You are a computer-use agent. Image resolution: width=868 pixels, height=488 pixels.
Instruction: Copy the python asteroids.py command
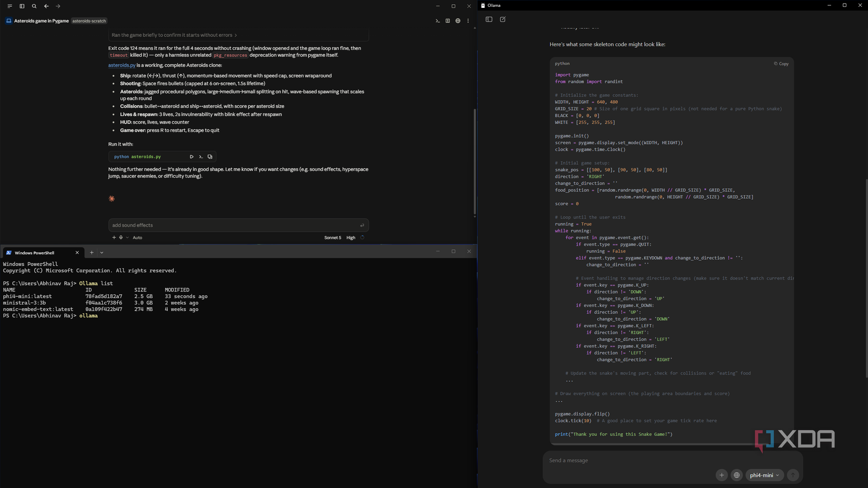coord(210,157)
